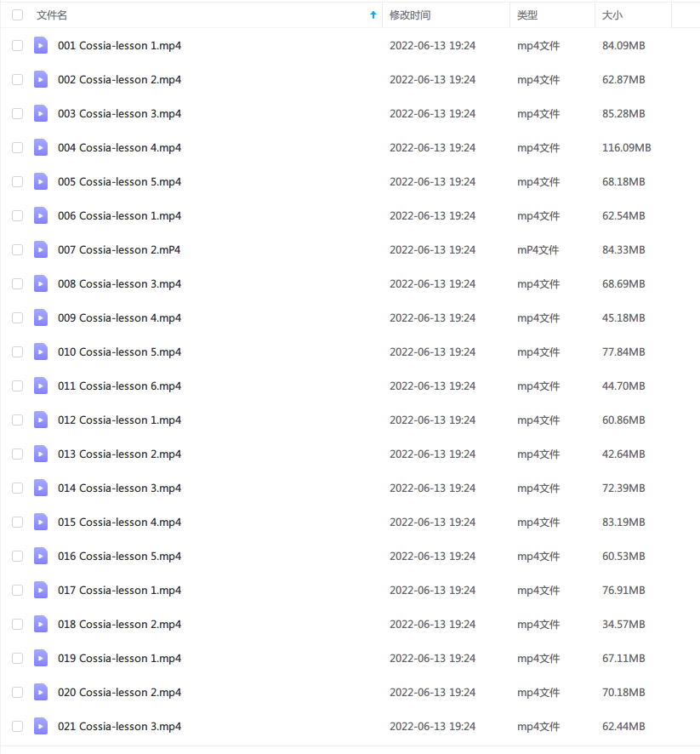Click the video thumbnail for 005 Cossia-lesson 5.mp4

pyautogui.click(x=41, y=181)
